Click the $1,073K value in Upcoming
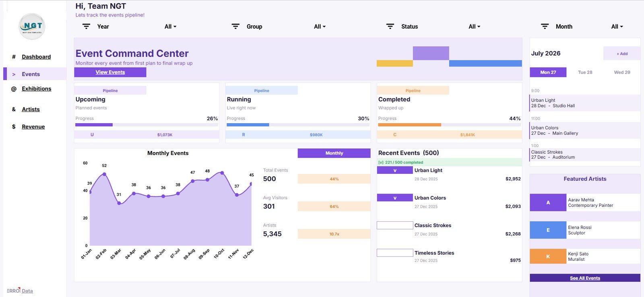 coord(165,135)
